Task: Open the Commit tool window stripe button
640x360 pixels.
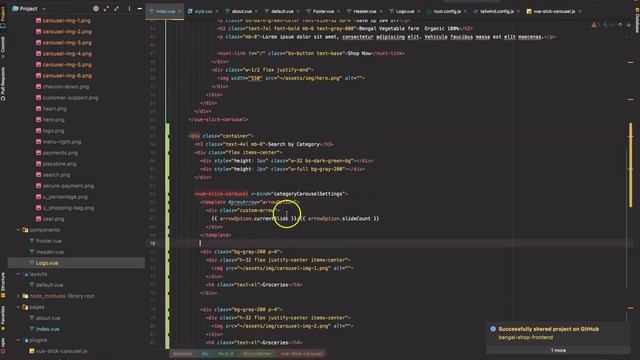Action: point(3,46)
